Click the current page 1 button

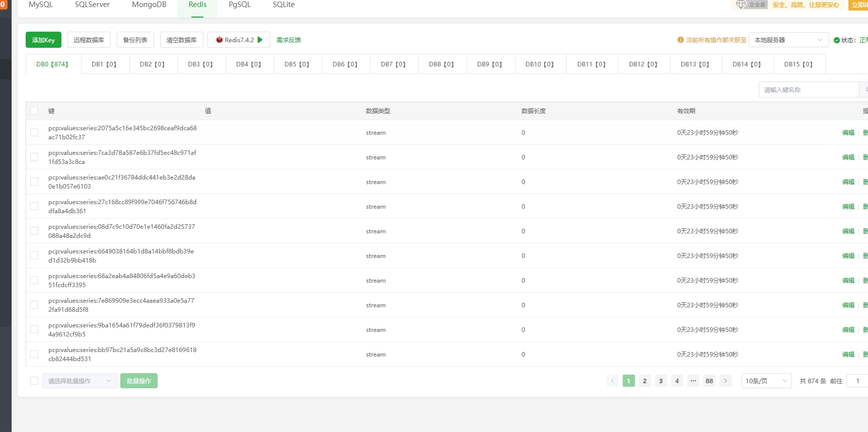[629, 381]
